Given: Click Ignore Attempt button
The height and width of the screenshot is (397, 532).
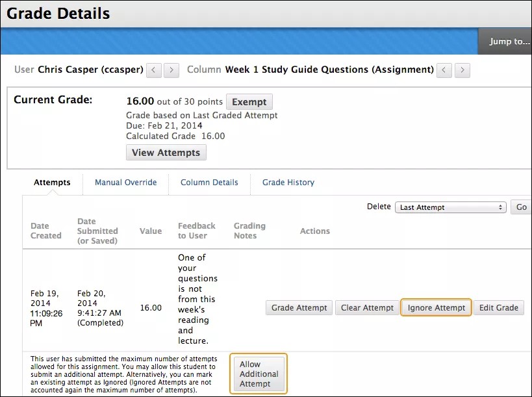Looking at the screenshot, I should pos(436,308).
